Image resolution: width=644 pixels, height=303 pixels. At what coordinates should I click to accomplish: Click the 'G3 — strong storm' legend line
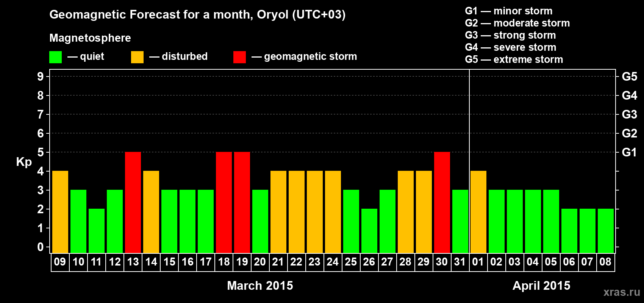[x=510, y=35]
